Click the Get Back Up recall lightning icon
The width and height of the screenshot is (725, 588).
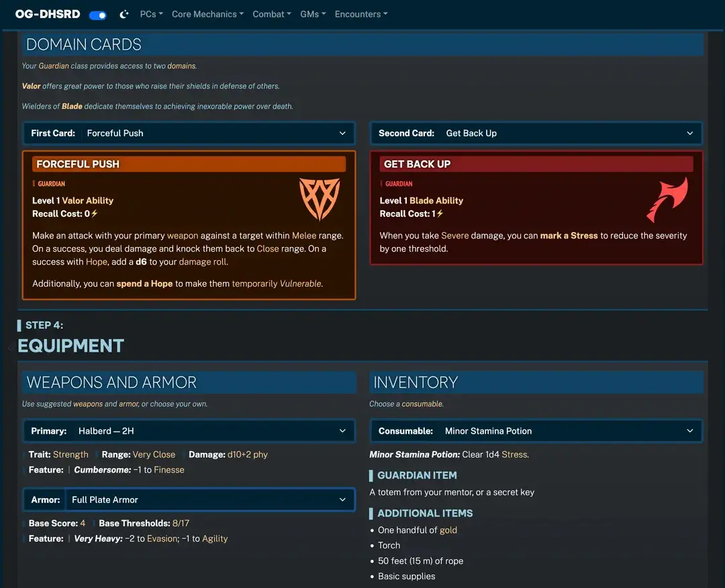[x=440, y=214]
